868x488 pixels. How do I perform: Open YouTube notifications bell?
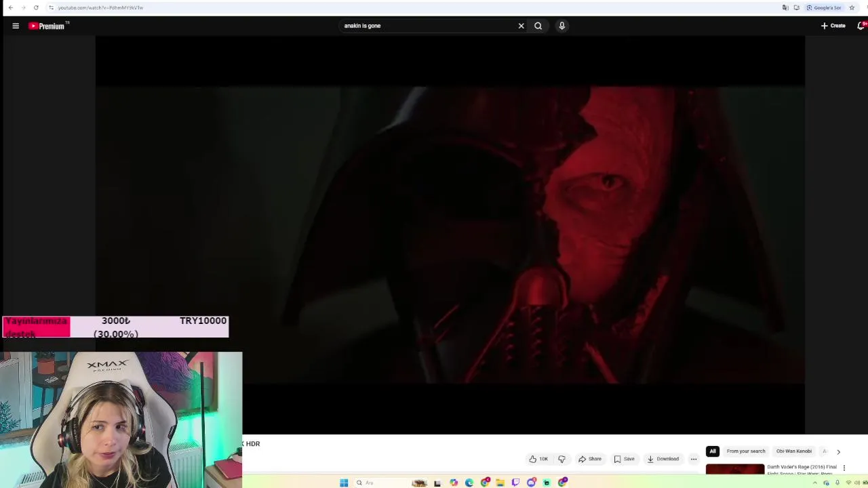tap(861, 26)
